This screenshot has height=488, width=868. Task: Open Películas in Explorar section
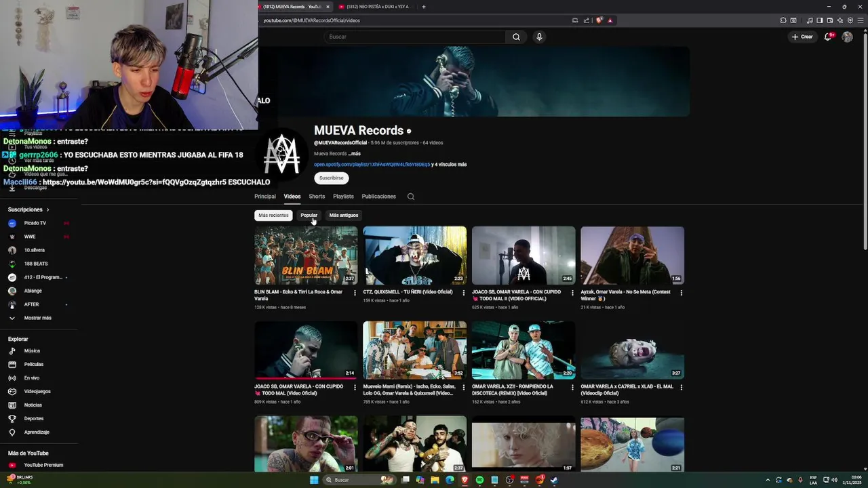coord(33,365)
